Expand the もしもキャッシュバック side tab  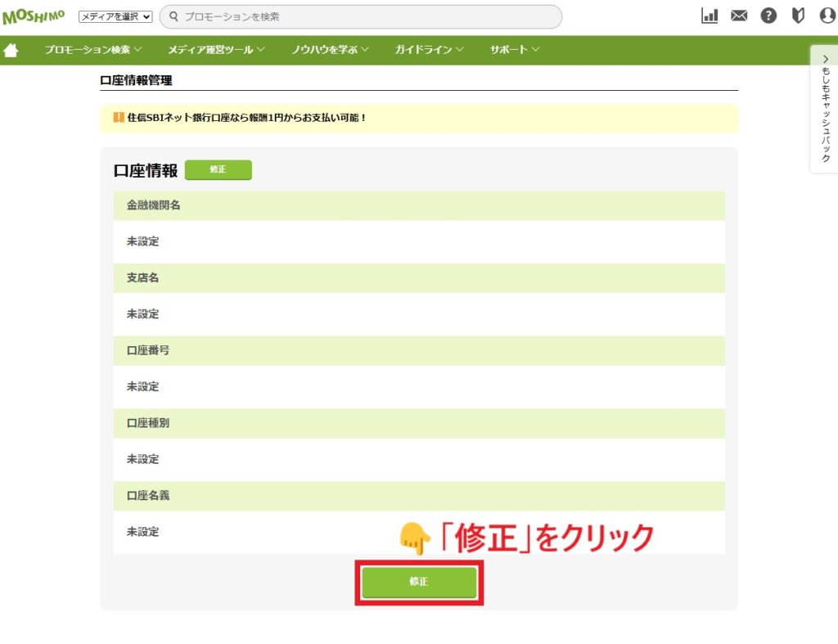[x=825, y=109]
